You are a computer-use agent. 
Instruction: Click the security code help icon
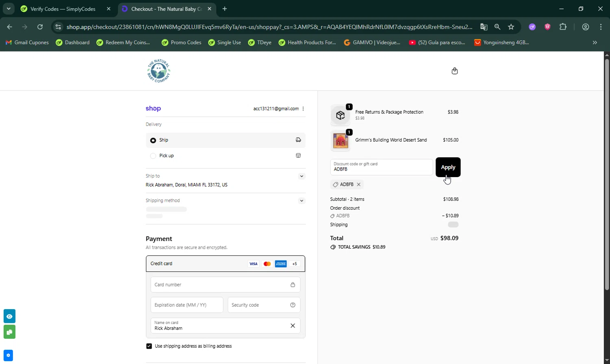click(293, 305)
